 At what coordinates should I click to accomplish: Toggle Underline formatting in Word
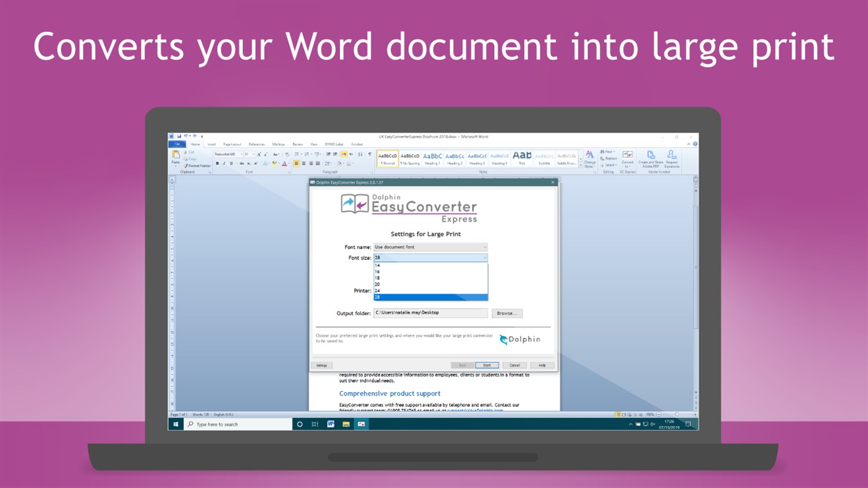click(x=231, y=163)
